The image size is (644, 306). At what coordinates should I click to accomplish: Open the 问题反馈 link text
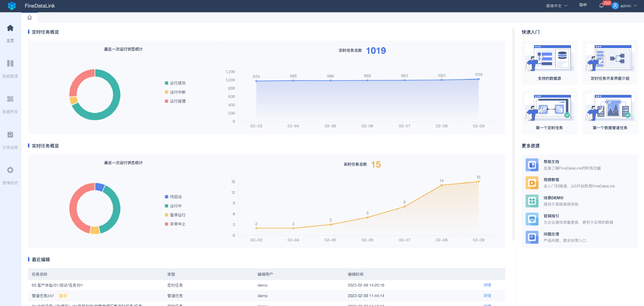point(551,234)
